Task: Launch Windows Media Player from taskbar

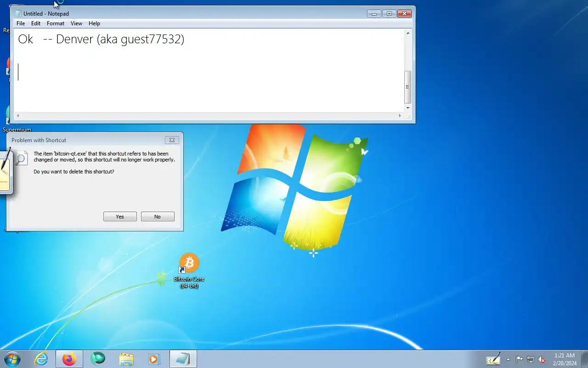Action: pos(154,359)
